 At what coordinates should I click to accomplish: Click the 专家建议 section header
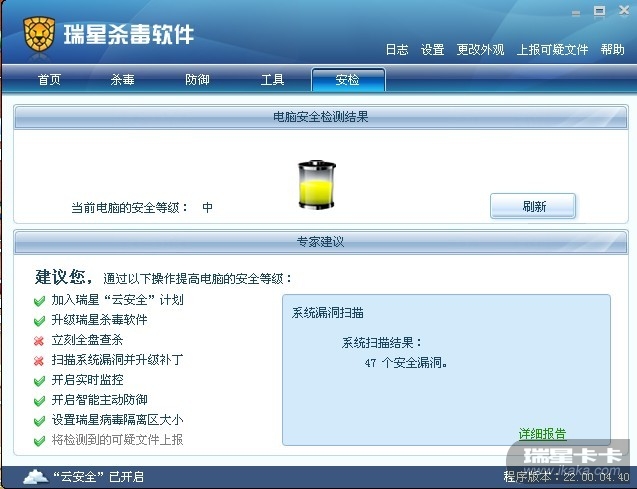[x=321, y=242]
